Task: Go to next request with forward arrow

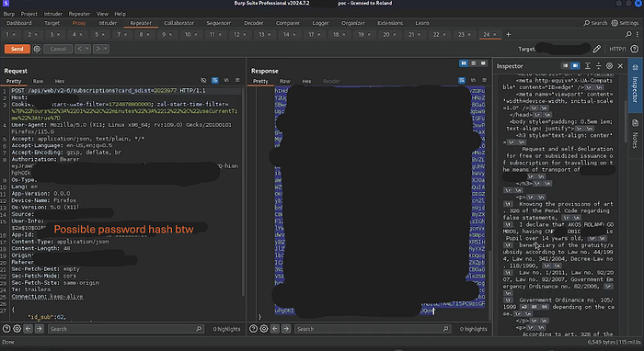Action: click(x=98, y=49)
